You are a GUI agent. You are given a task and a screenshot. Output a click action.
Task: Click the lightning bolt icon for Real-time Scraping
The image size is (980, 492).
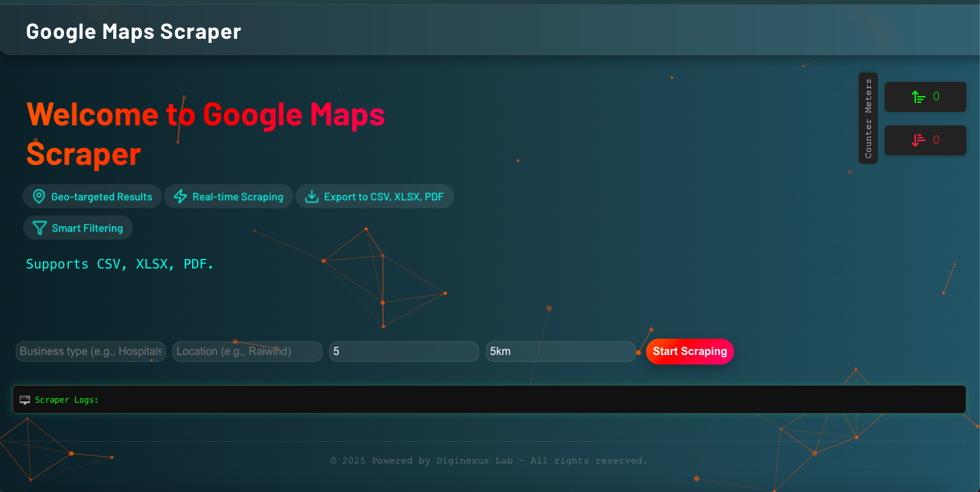[180, 197]
